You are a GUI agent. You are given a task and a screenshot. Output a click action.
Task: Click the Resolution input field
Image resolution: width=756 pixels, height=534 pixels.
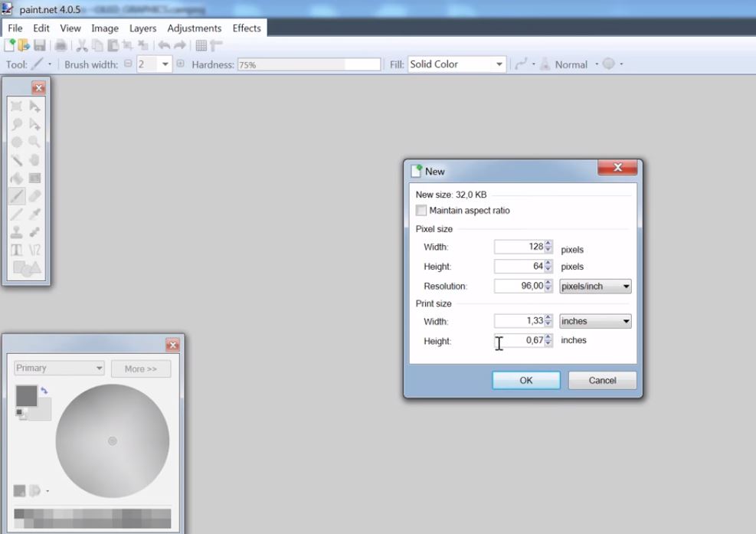pos(520,286)
